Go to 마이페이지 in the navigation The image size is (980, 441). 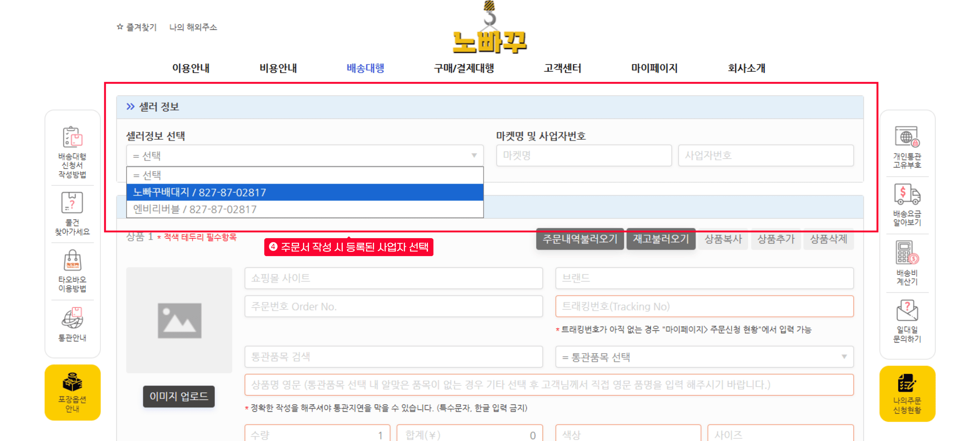click(654, 68)
